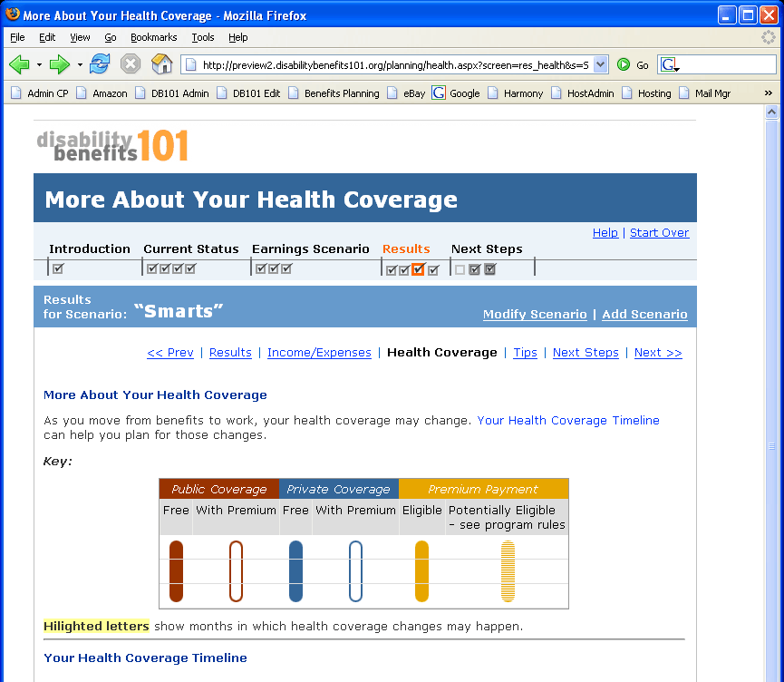Open the Income/Expenses link
Viewport: 784px width, 682px height.
click(319, 353)
